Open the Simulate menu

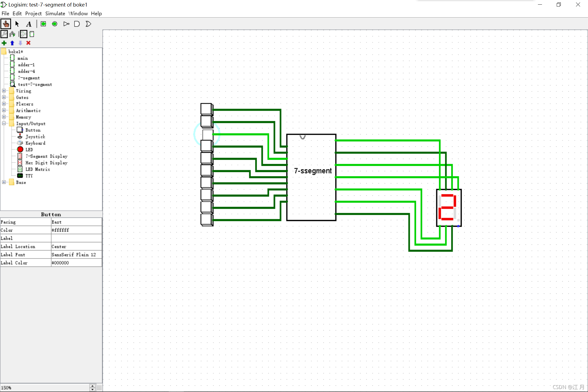55,13
